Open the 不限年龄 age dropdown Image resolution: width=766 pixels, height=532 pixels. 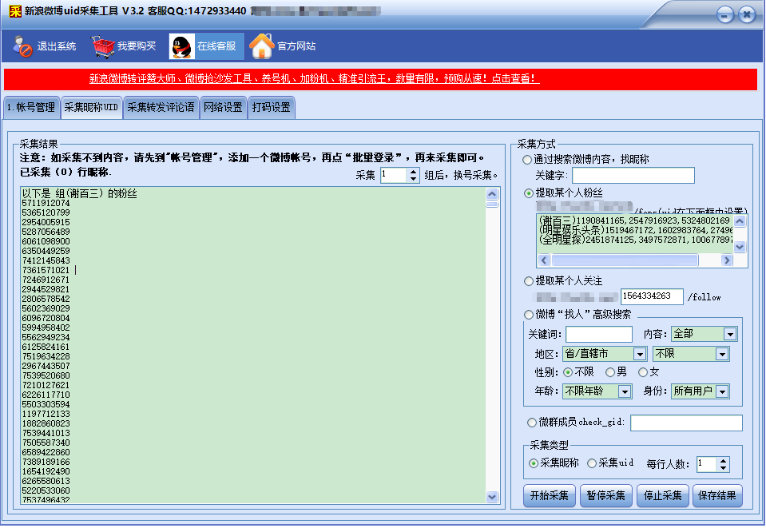(x=625, y=391)
